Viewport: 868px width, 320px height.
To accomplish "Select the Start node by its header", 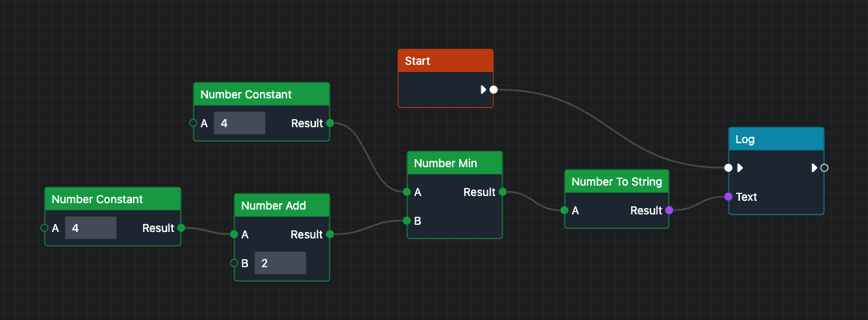I will pyautogui.click(x=446, y=60).
